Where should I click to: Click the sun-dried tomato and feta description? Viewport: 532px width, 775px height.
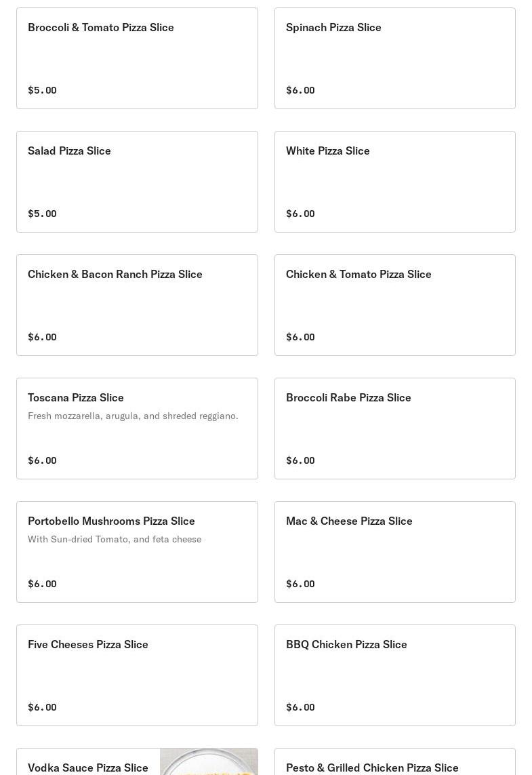pyautogui.click(x=115, y=539)
